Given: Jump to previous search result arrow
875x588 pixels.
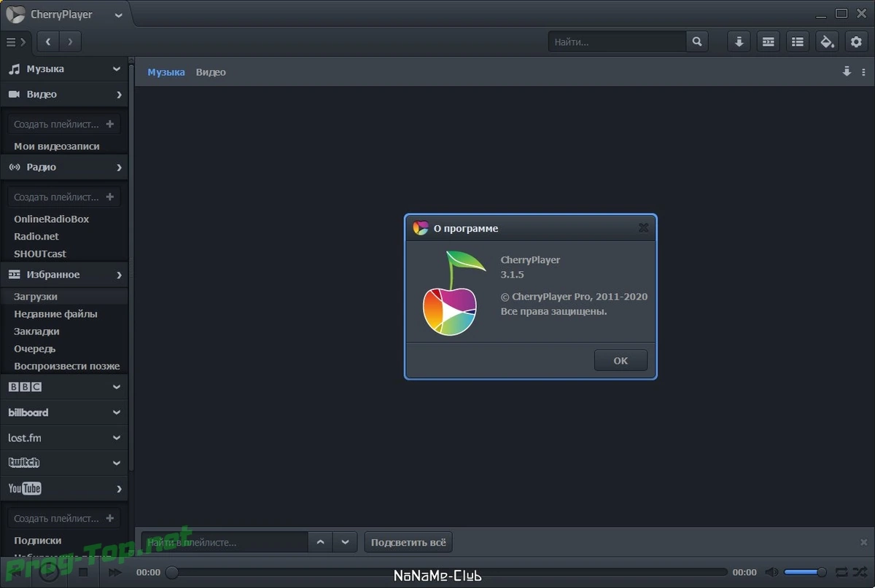Looking at the screenshot, I should (320, 542).
